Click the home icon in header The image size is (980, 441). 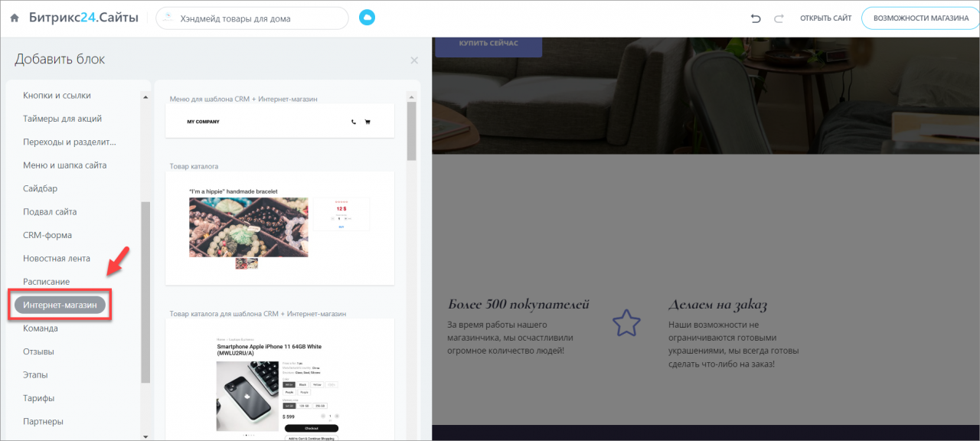click(x=15, y=18)
